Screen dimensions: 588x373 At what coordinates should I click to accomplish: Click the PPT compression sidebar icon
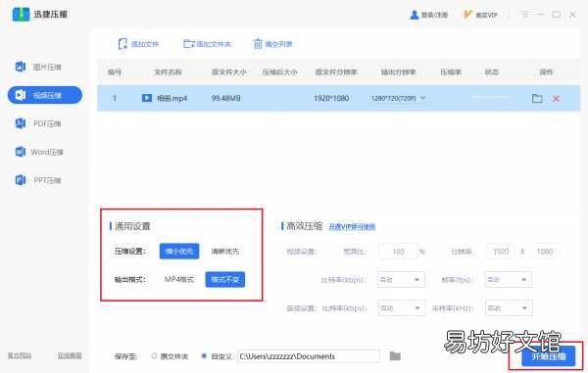tap(21, 180)
